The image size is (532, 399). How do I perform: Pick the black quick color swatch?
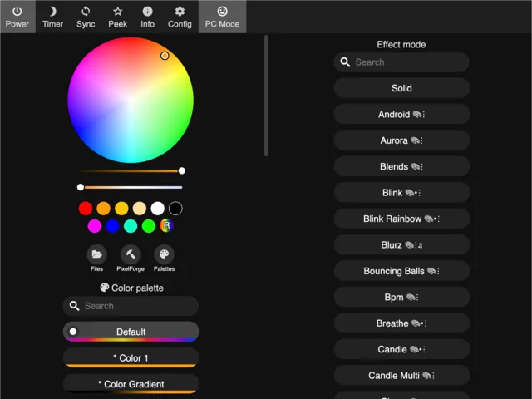[175, 209]
